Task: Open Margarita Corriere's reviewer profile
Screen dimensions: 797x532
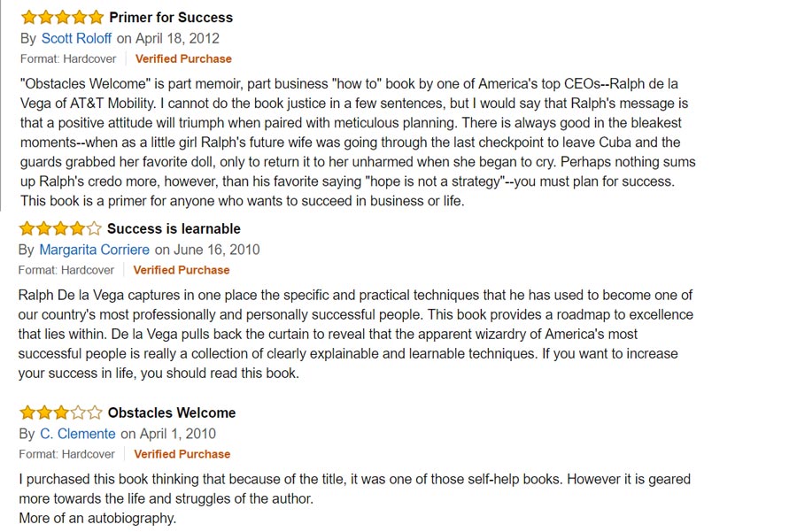Action: [94, 250]
